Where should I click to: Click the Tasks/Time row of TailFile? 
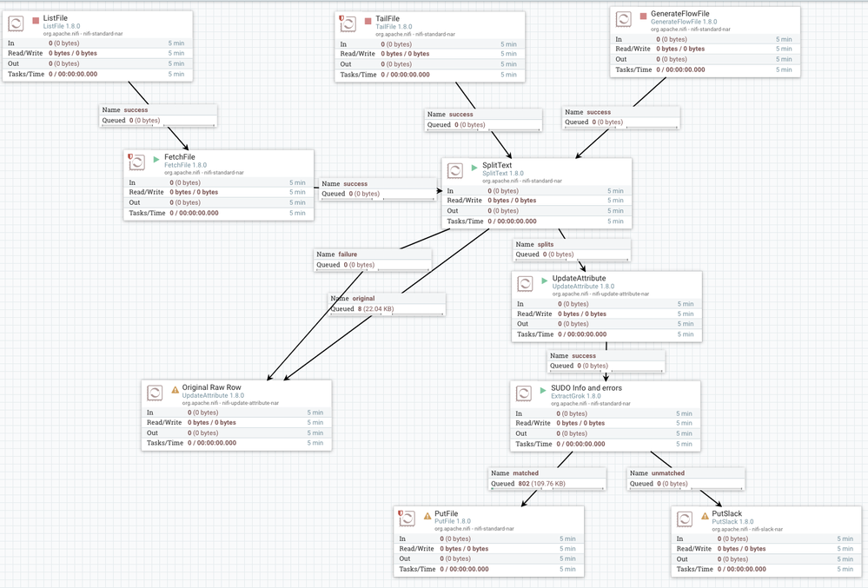[429, 75]
